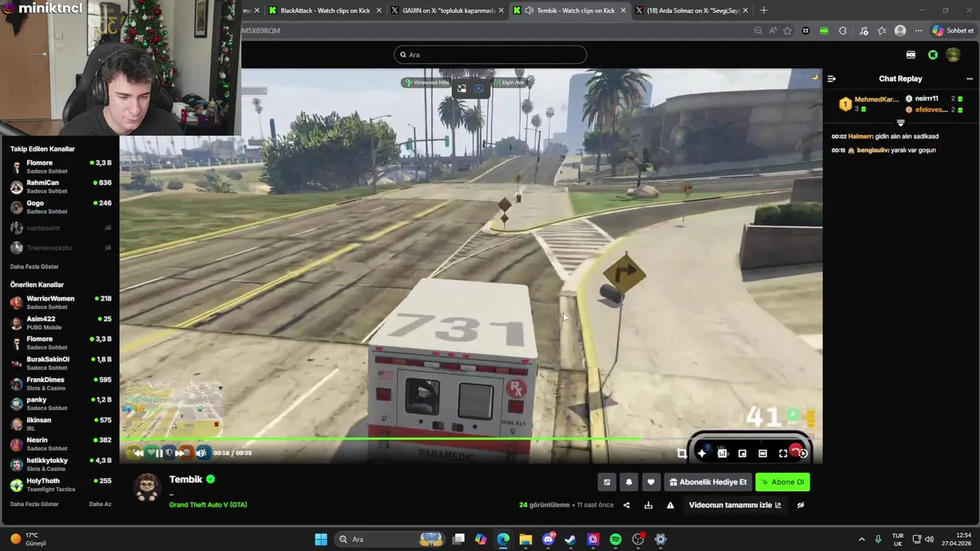
Task: Click the Abonelik Hediye Et button
Action: (x=707, y=482)
